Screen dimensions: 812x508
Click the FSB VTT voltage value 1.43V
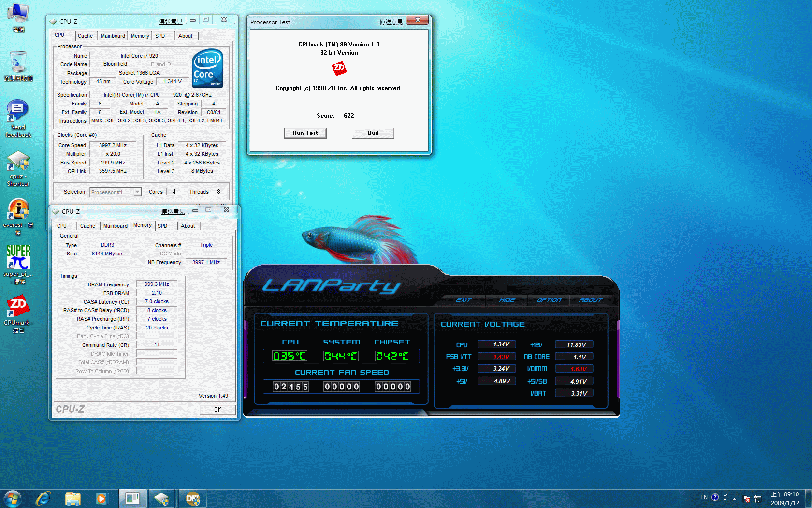point(496,357)
